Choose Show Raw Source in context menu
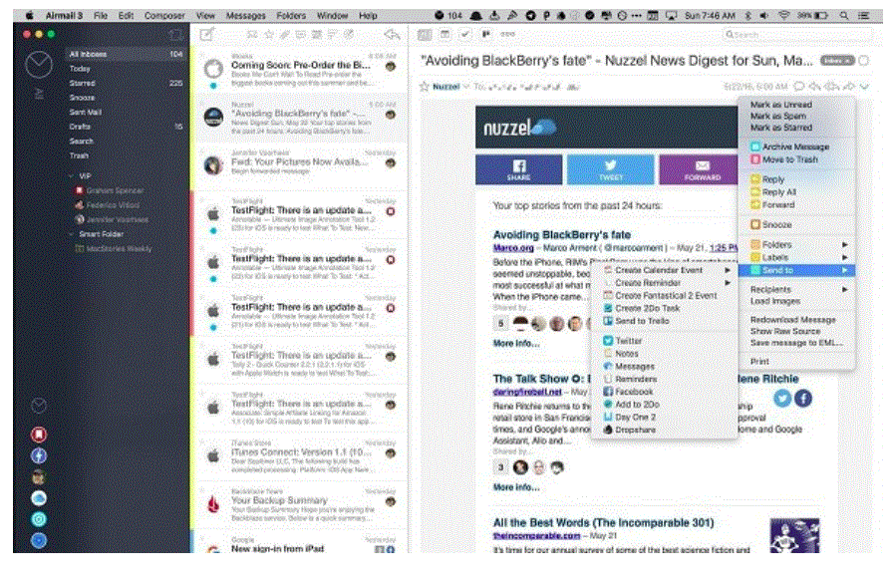Screen dimensions: 892x588 coord(796,331)
